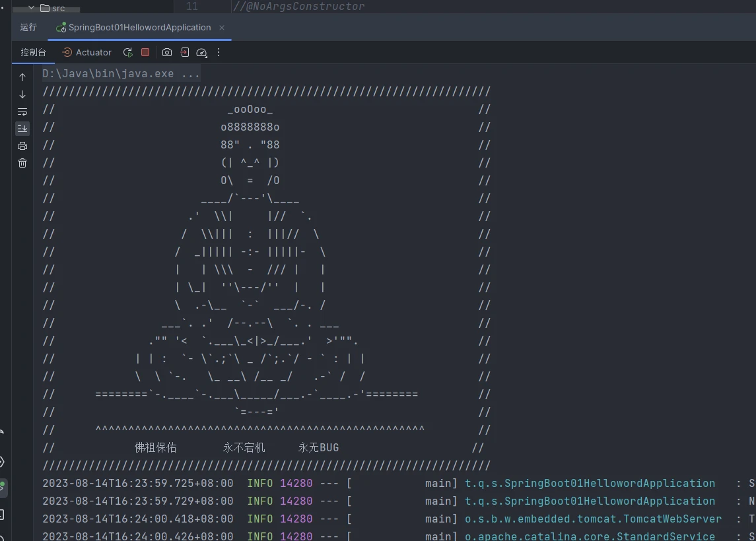Click the exit/attach icon with red arrow

pyautogui.click(x=185, y=52)
